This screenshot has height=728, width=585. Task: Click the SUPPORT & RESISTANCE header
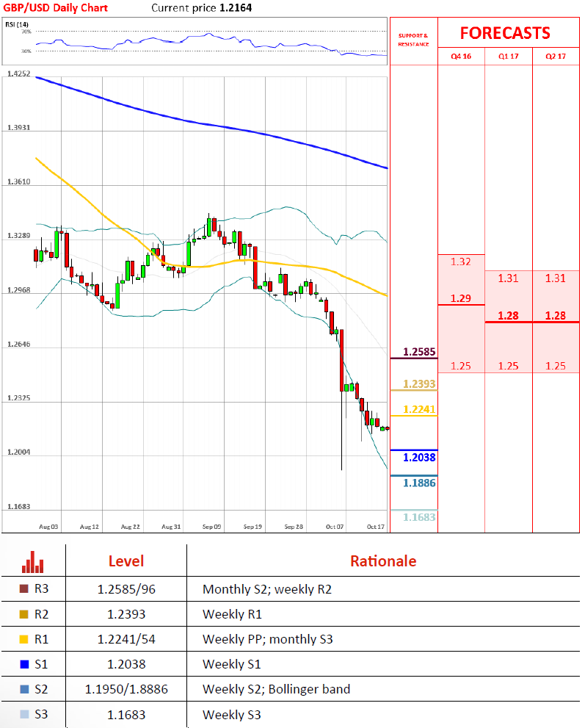tap(413, 40)
